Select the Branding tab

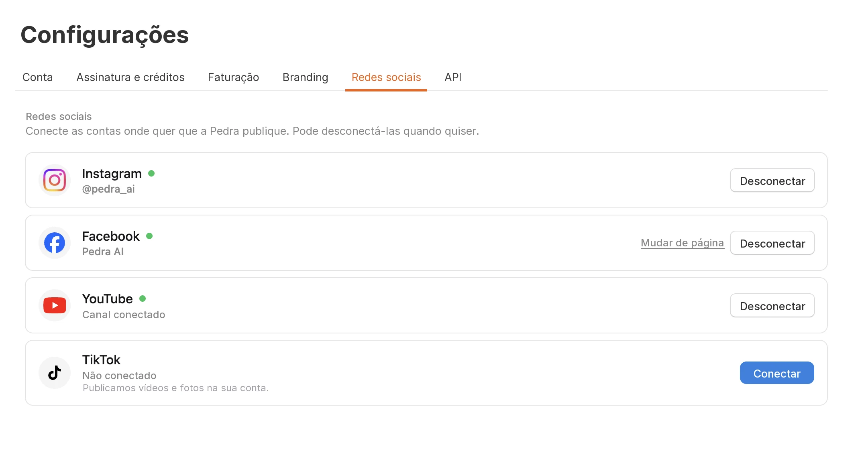point(306,77)
